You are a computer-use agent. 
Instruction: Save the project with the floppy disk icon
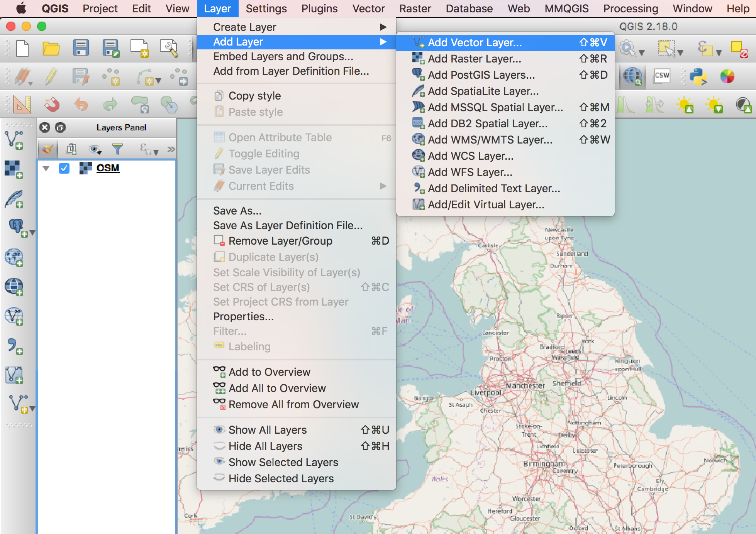point(81,49)
